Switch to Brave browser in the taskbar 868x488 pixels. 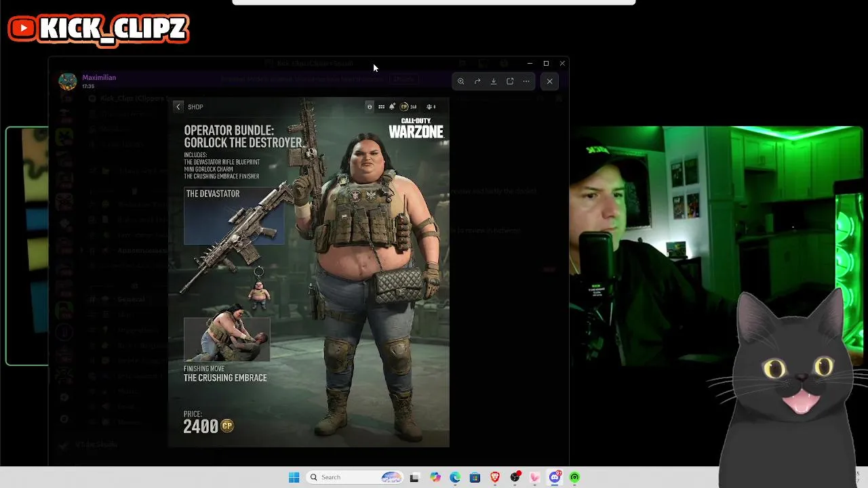495,477
